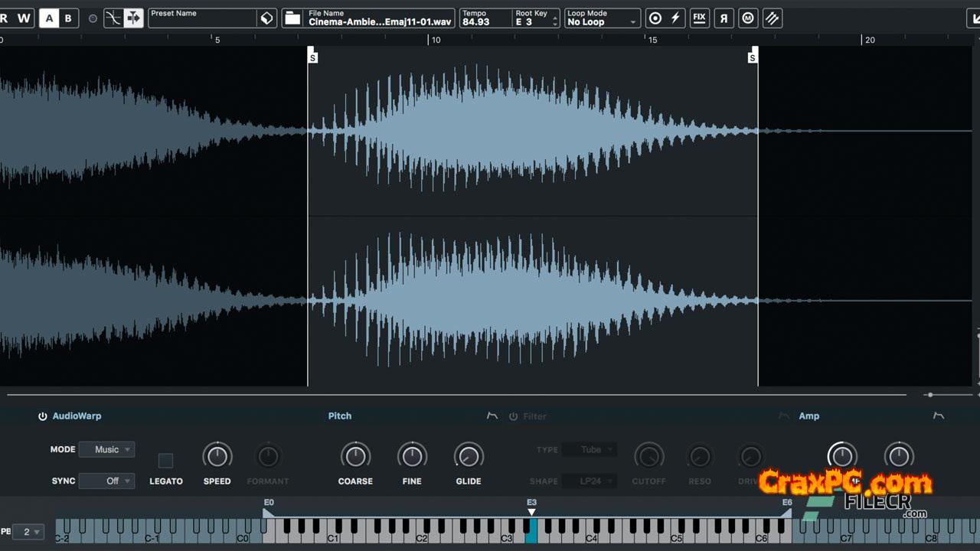Click the Speed knob
The height and width of the screenshot is (551, 980).
coord(217,457)
